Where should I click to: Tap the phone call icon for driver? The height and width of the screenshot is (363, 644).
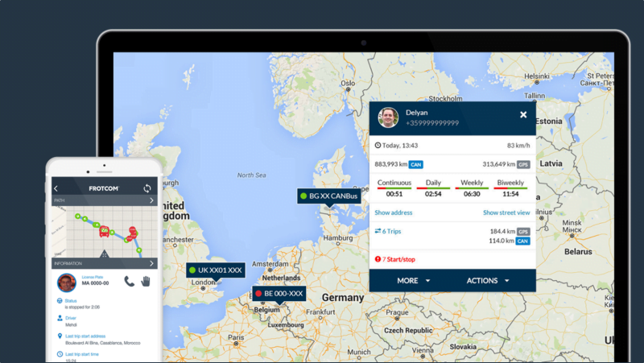130,281
